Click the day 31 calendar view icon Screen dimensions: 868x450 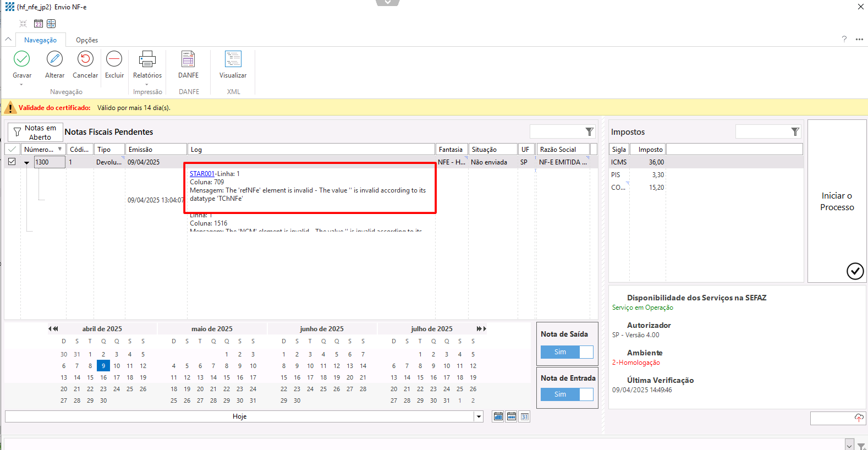click(x=525, y=416)
